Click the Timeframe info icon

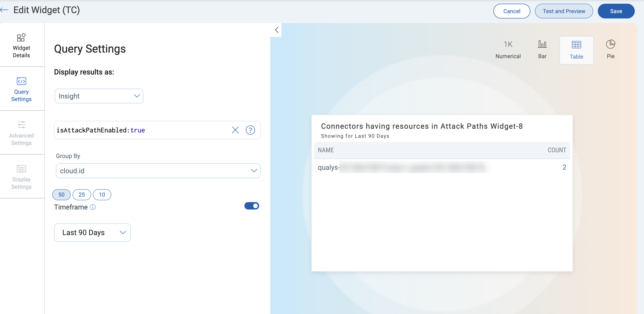tap(93, 207)
